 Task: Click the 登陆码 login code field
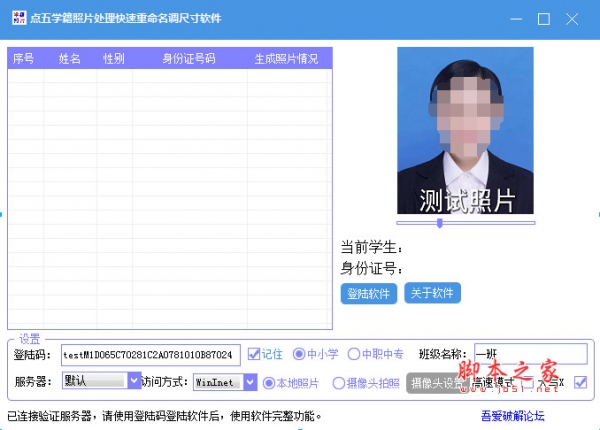(151, 355)
